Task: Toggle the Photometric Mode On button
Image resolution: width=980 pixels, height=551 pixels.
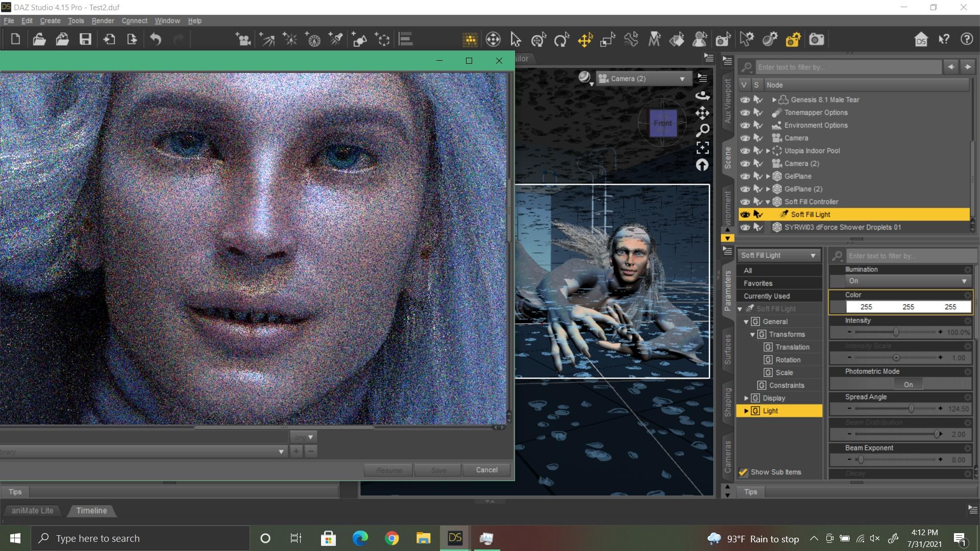Action: click(x=908, y=385)
